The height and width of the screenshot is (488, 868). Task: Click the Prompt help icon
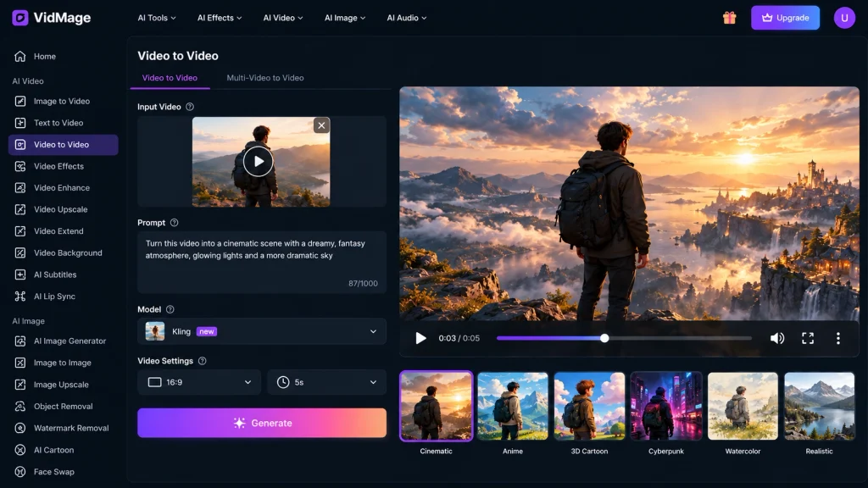click(x=175, y=223)
